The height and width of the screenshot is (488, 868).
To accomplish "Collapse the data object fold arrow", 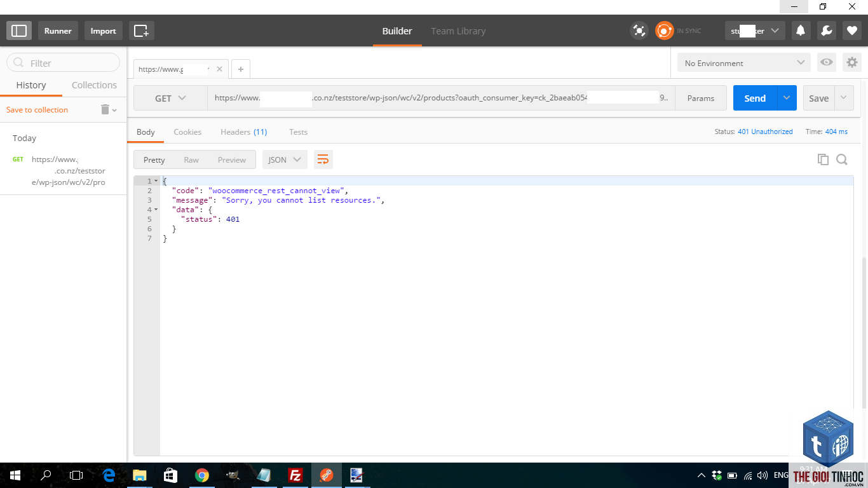I will pos(156,210).
